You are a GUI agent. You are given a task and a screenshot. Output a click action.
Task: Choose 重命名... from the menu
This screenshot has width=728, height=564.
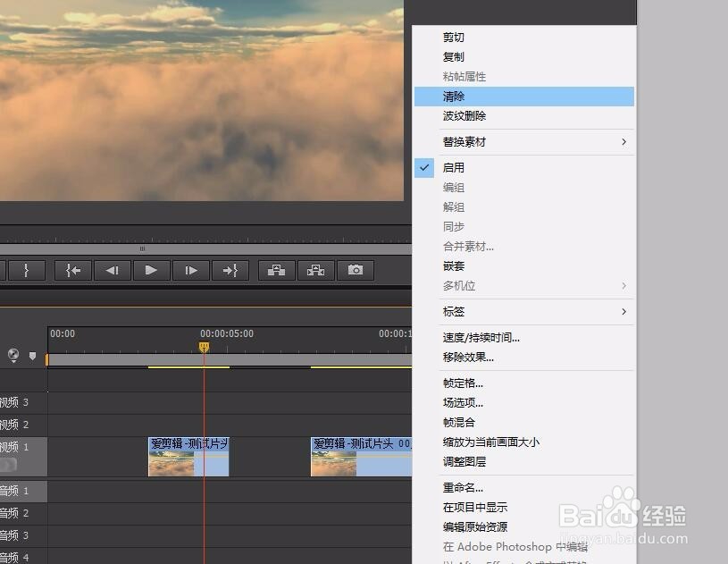524,487
